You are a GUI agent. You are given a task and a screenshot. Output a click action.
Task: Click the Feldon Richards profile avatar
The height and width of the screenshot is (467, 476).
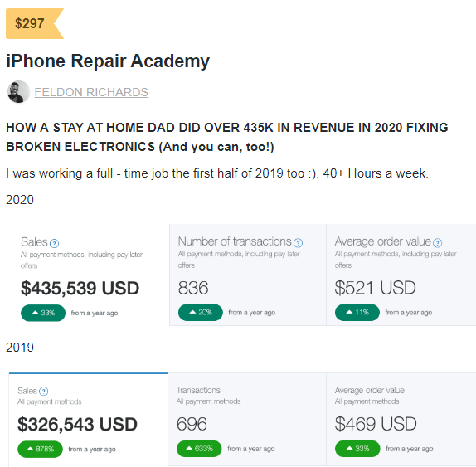point(18,92)
